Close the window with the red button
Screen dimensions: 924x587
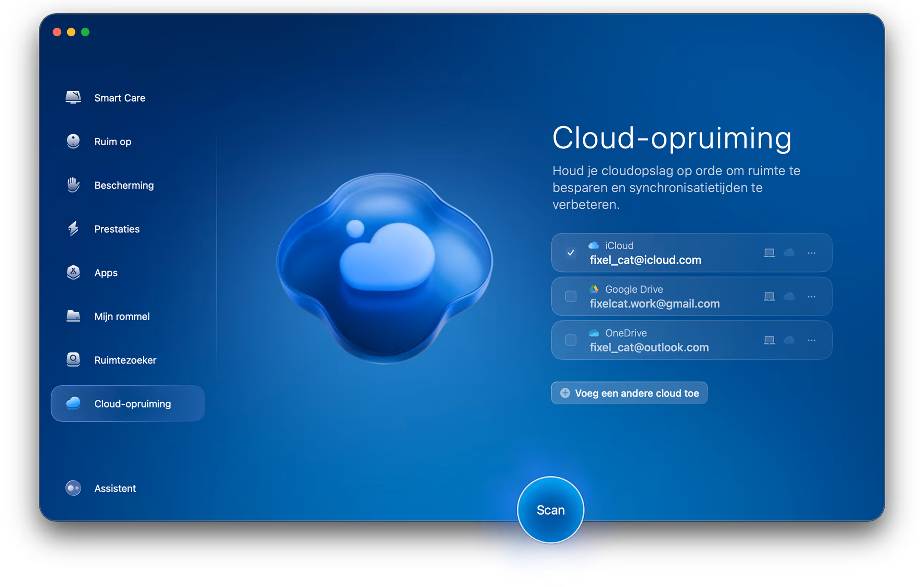(x=57, y=32)
